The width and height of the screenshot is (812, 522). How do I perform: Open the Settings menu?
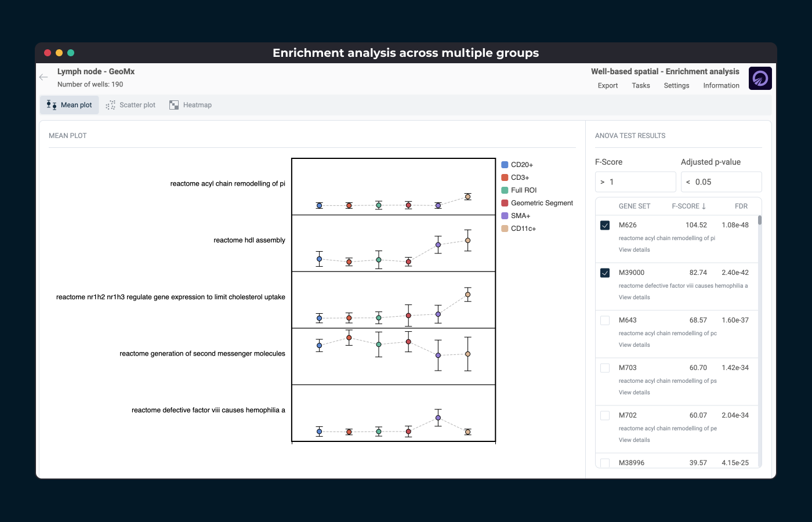pyautogui.click(x=676, y=85)
